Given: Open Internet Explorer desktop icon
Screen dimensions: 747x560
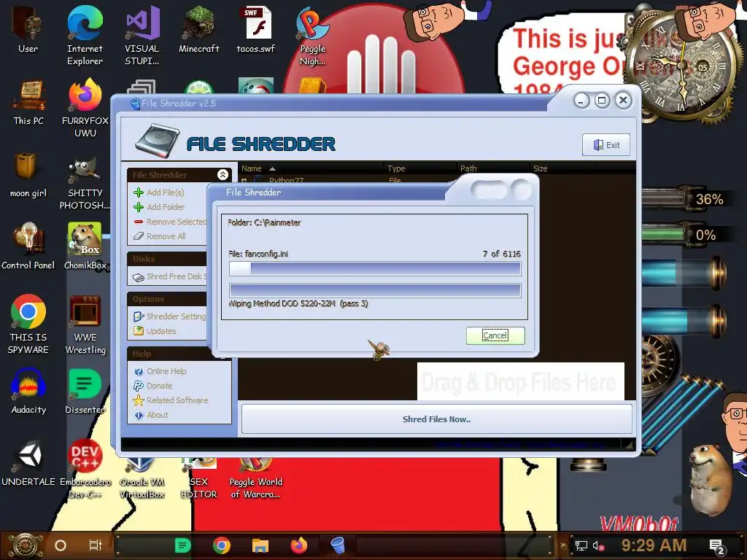Looking at the screenshot, I should pyautogui.click(x=85, y=34).
